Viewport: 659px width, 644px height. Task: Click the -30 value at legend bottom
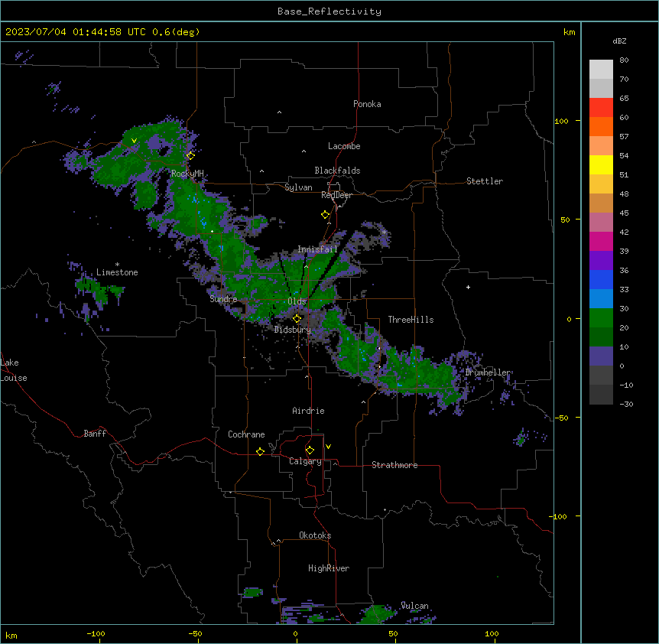(x=626, y=404)
